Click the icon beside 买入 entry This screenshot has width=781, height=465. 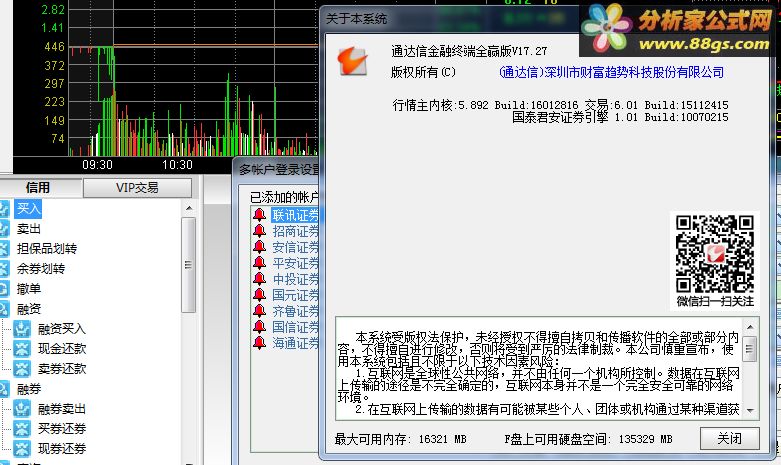[4, 209]
